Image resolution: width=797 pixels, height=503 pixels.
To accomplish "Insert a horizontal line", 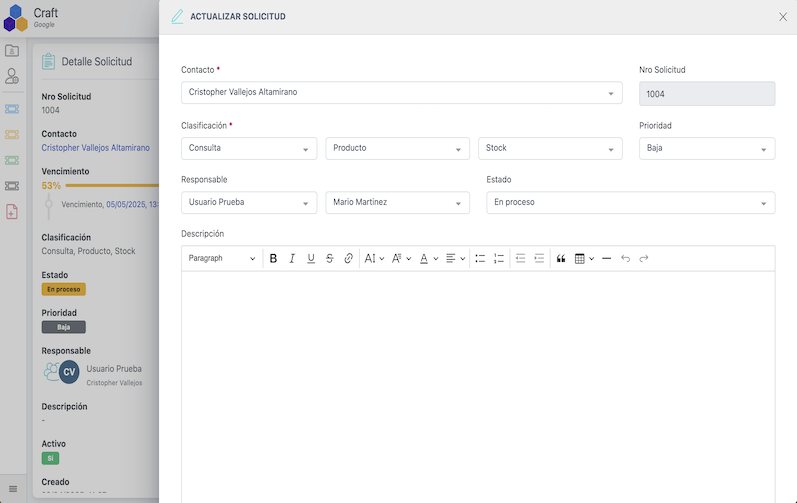I will click(x=606, y=259).
